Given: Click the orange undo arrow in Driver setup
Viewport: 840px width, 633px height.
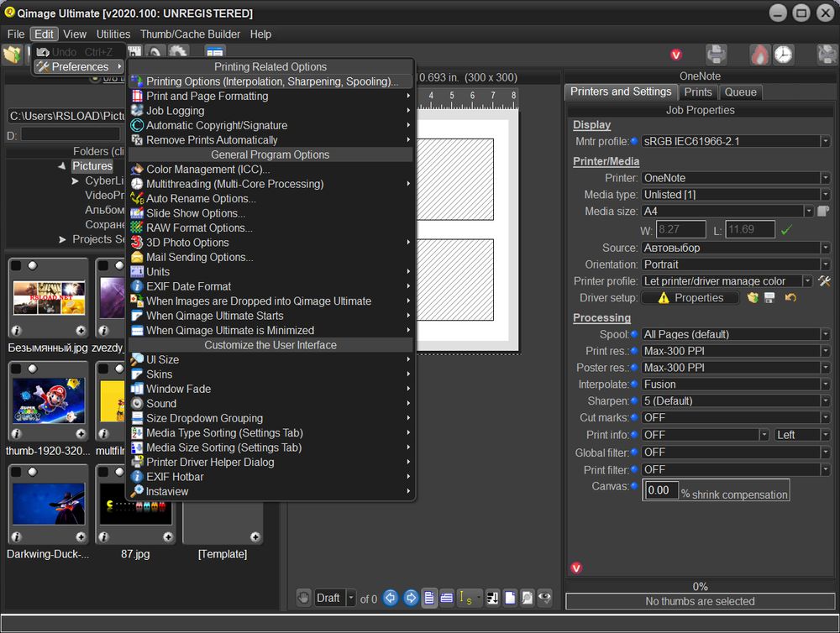Looking at the screenshot, I should pos(790,298).
